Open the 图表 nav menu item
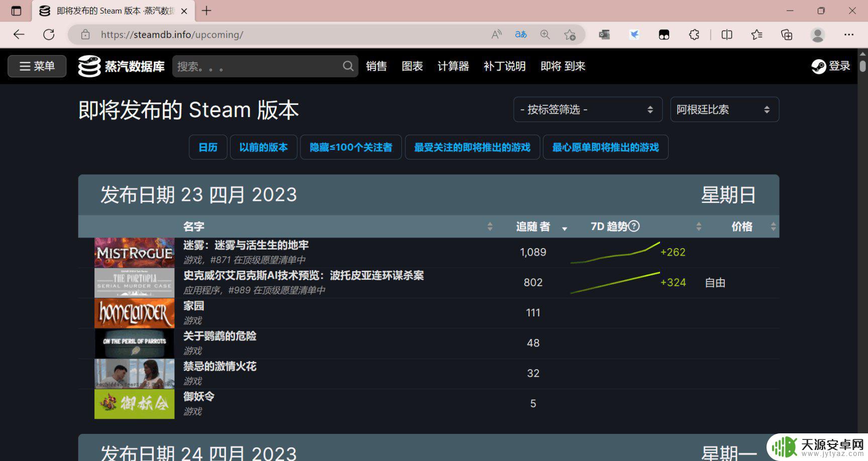Viewport: 868px width, 461px height. 412,66
